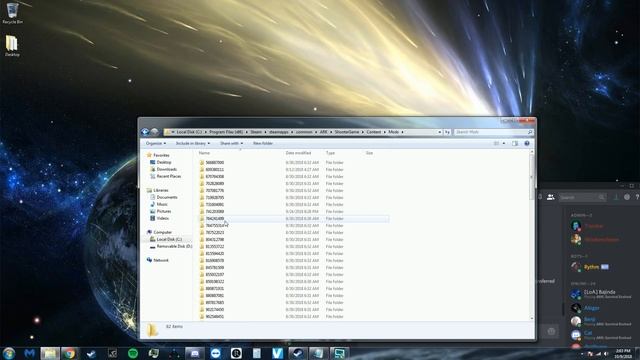
Task: Click the Explorer Back navigation arrow
Action: pos(145,132)
